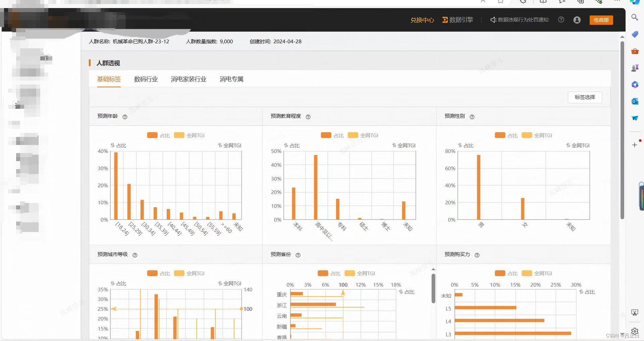Open the 数据引擎 logo icon in top bar
Screen dimensions: 644x341
444,19
